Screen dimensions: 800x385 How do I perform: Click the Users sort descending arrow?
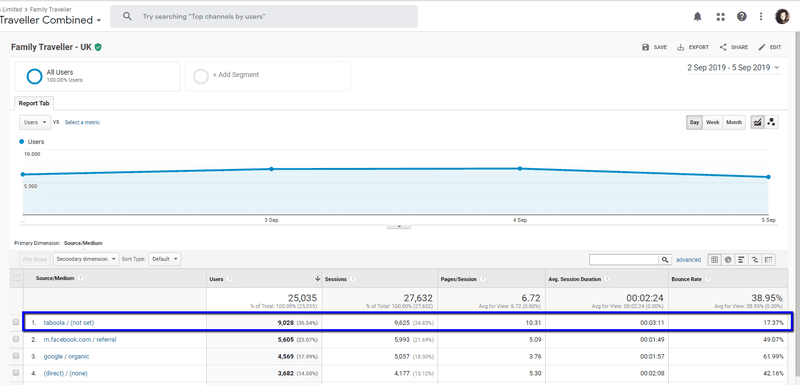[x=318, y=279]
